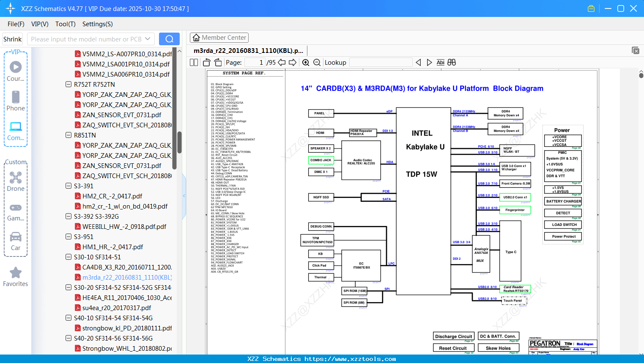Viewport: 644px width, 363px height.
Task: Click the zoom out magnifier icon
Action: pyautogui.click(x=317, y=63)
